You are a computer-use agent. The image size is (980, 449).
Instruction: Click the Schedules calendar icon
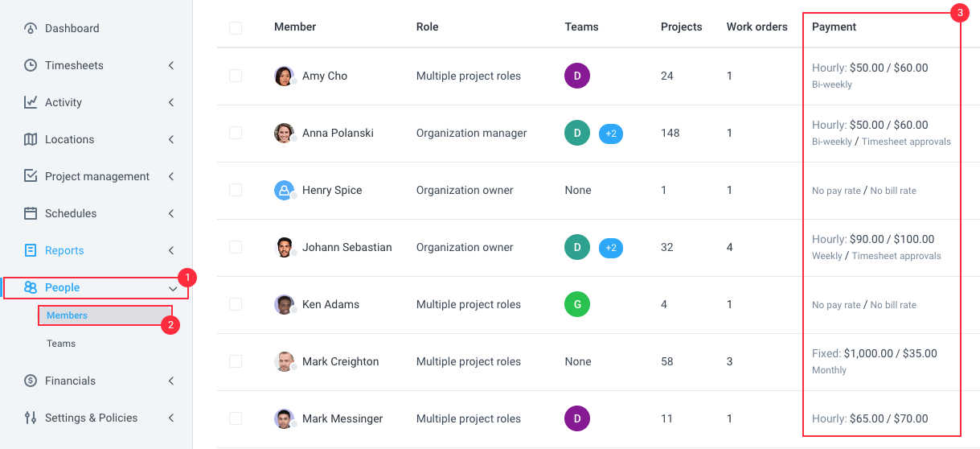pos(31,213)
